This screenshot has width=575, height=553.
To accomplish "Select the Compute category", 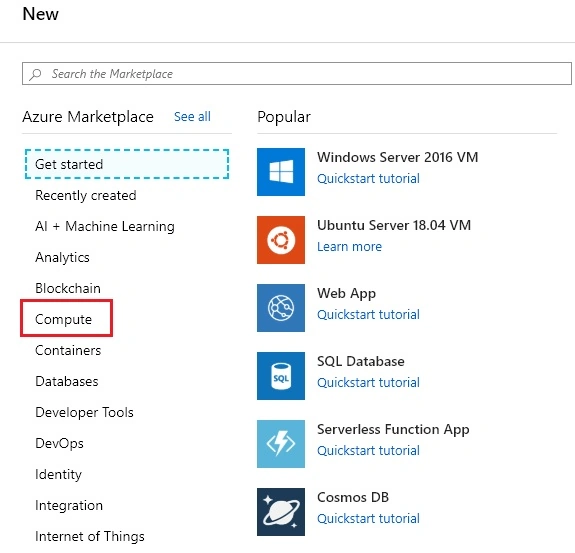I will [63, 319].
